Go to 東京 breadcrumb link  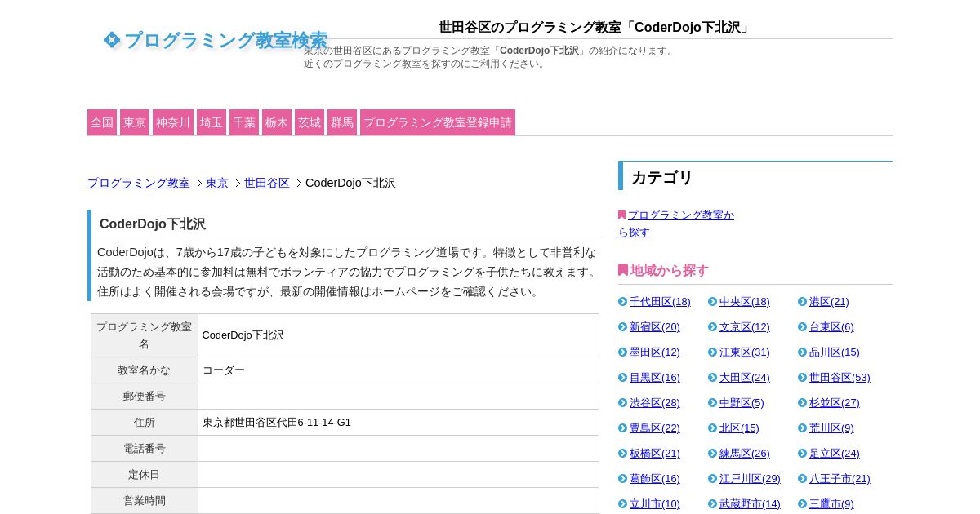tap(217, 183)
